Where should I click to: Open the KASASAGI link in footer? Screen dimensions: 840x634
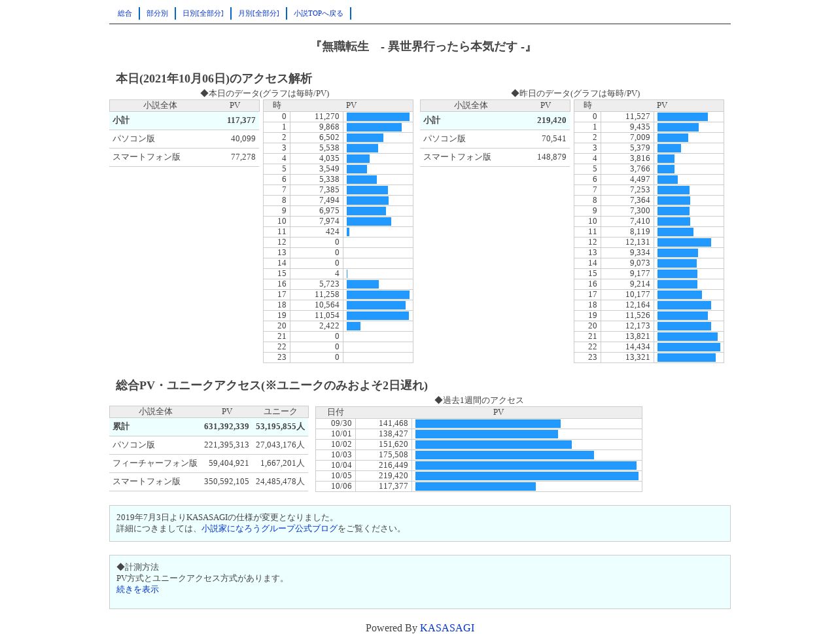point(447,628)
